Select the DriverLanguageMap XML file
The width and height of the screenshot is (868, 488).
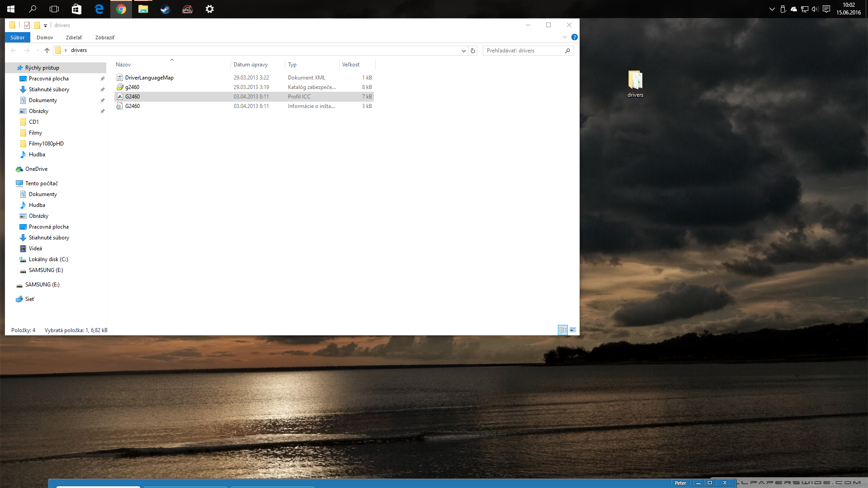[149, 78]
